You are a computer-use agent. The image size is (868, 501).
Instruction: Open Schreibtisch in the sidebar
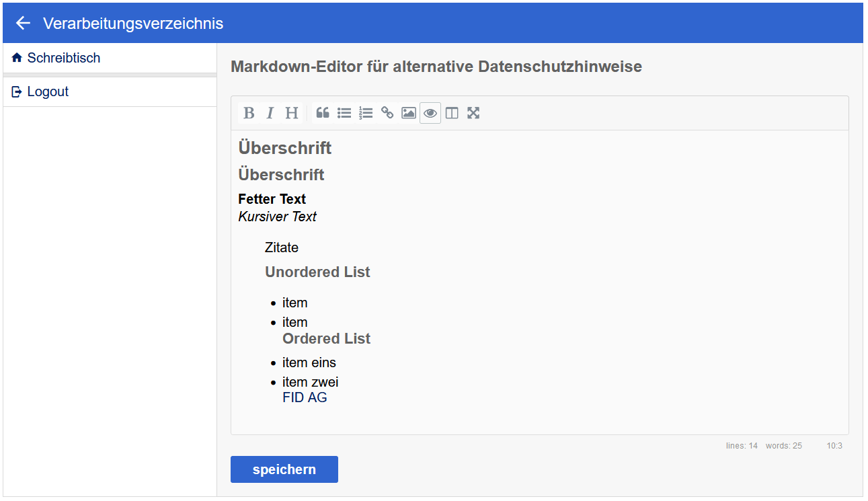pos(63,58)
